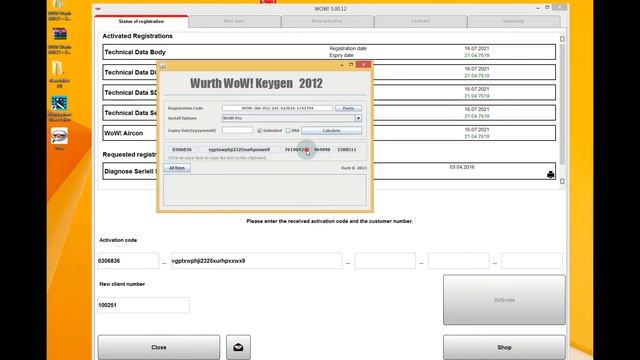The width and height of the screenshot is (640, 360).
Task: Click scroll-up arrow of the registrations list
Action: pos(562,39)
